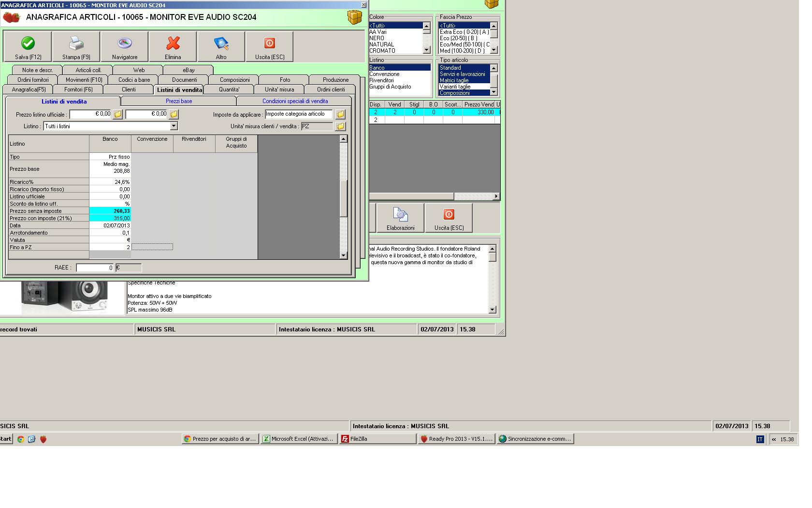The height and width of the screenshot is (508, 812).
Task: Click the RAEE value field
Action: 95,268
